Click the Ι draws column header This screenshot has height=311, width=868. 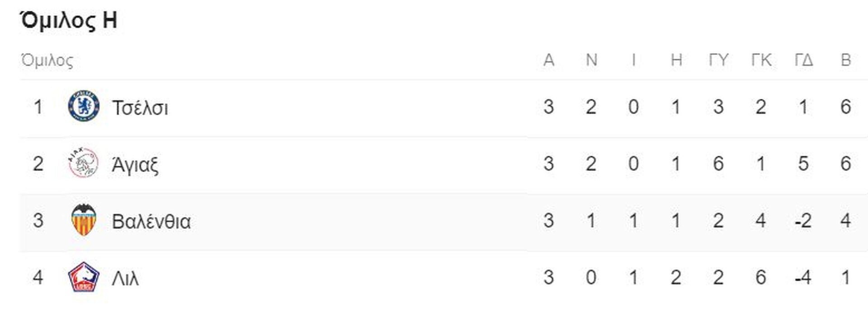point(634,60)
